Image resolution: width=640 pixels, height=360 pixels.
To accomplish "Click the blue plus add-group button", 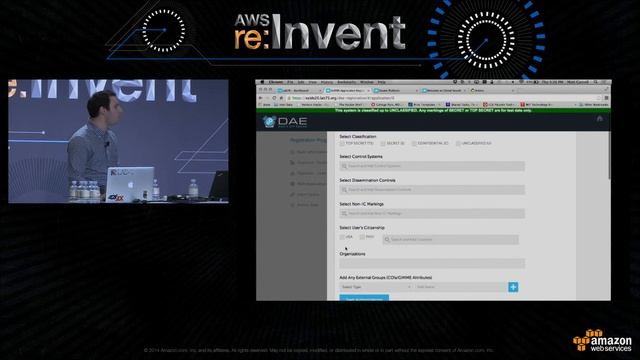I will coord(513,287).
